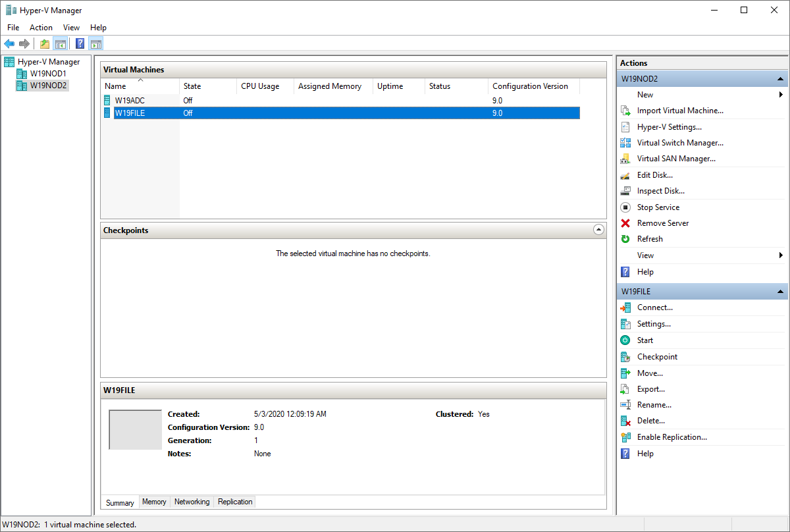Click the Checkpoint icon in Actions
This screenshot has width=790, height=532.
click(625, 357)
